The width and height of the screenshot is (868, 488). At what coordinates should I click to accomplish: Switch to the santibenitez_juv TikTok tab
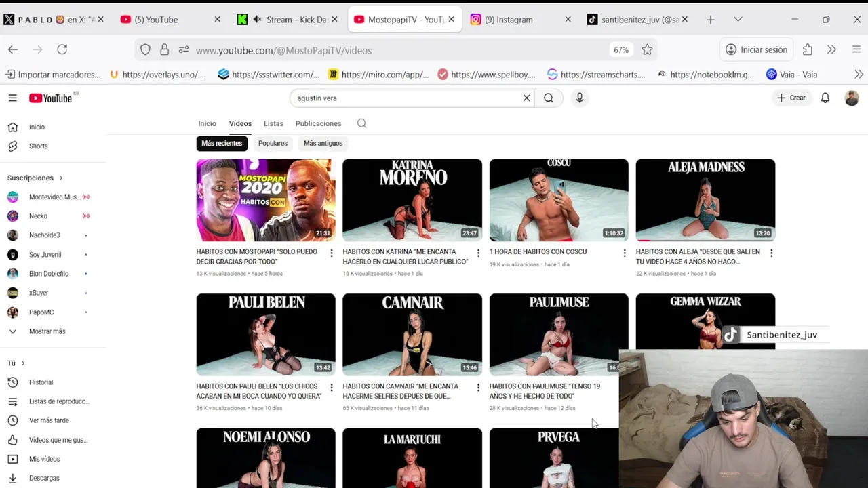click(x=638, y=20)
